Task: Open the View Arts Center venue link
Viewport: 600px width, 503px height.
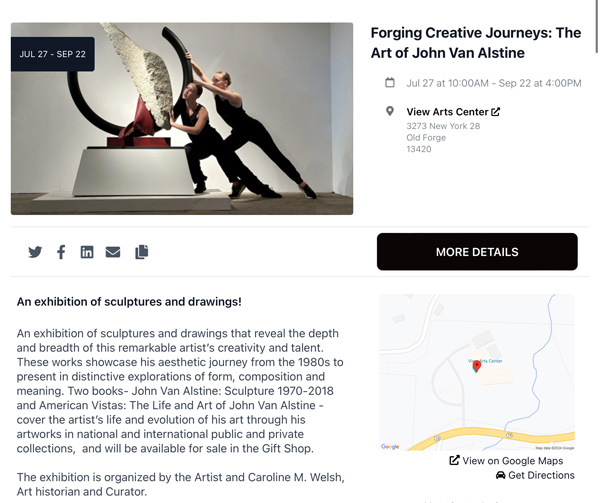Action: tap(447, 112)
